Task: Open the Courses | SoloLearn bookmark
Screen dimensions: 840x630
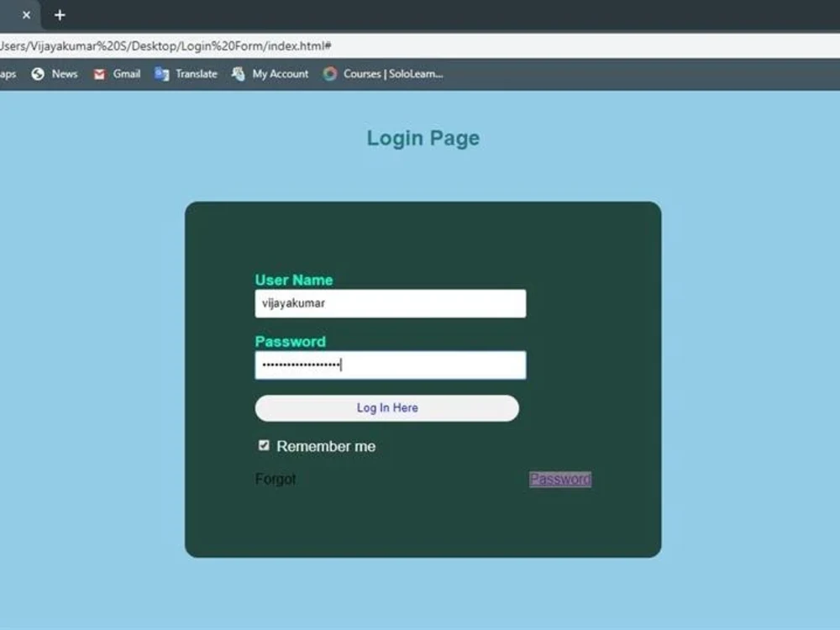Action: click(x=381, y=74)
